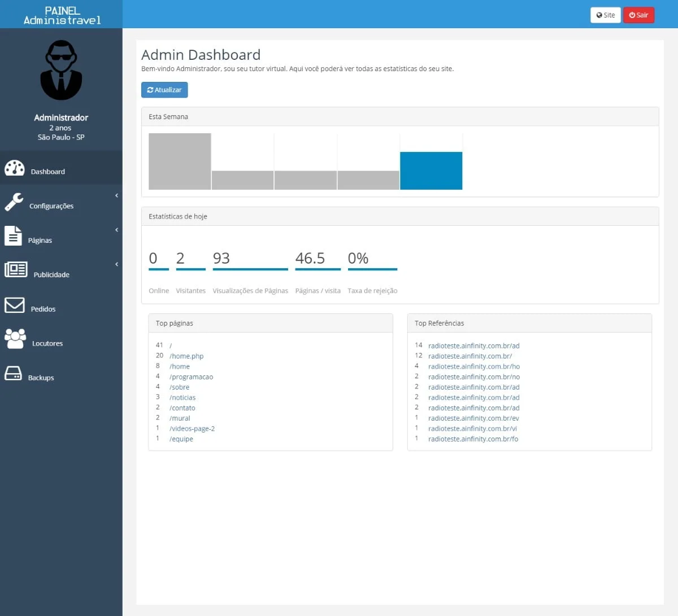Select the blue bar in weekly chart
The width and height of the screenshot is (678, 616).
[x=431, y=171]
